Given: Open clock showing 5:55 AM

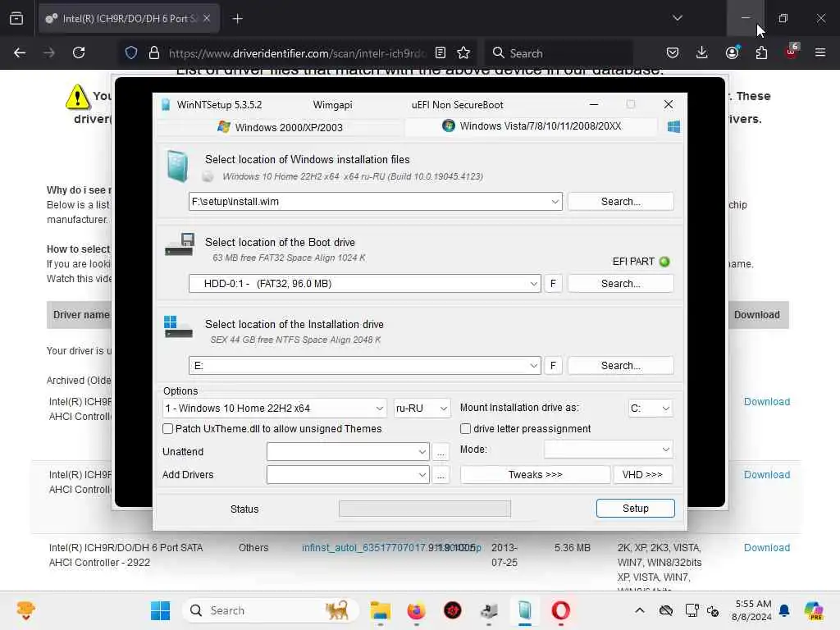Looking at the screenshot, I should tap(753, 610).
